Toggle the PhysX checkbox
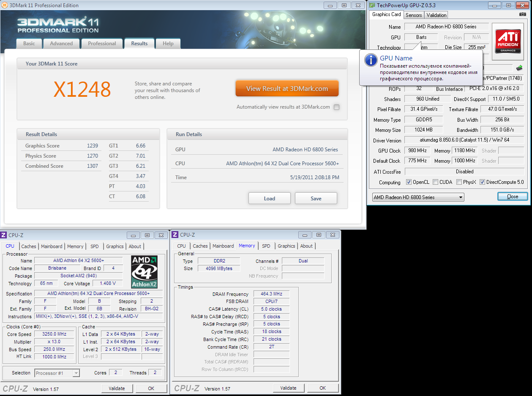Viewport: 532px width, 396px height. 459,182
